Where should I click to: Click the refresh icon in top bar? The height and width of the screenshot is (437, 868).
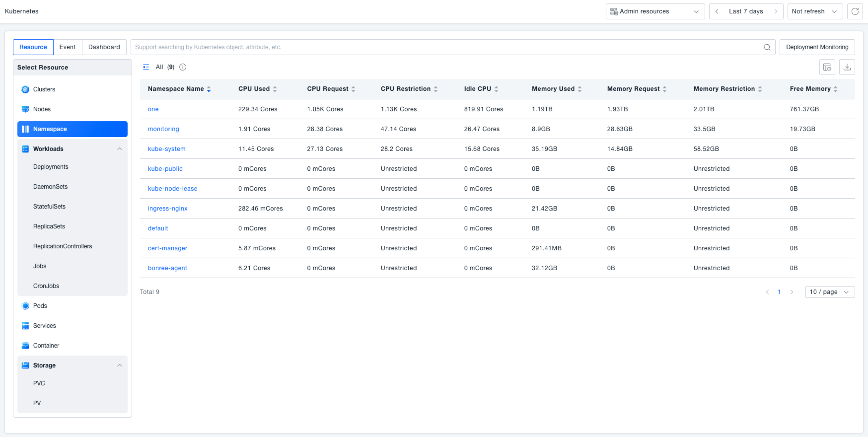(855, 11)
